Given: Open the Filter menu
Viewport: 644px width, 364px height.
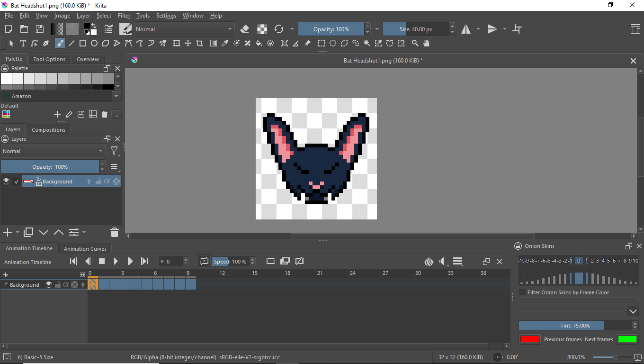Looking at the screenshot, I should pyautogui.click(x=124, y=16).
